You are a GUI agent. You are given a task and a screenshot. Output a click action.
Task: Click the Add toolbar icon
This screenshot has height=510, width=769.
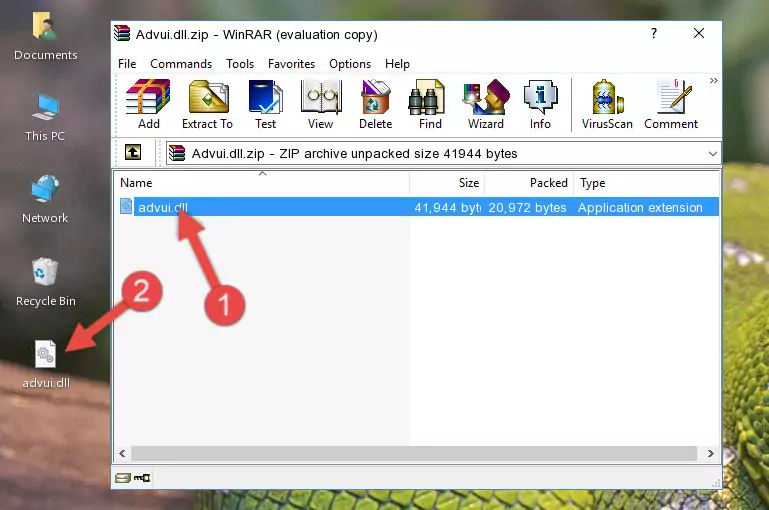click(148, 104)
